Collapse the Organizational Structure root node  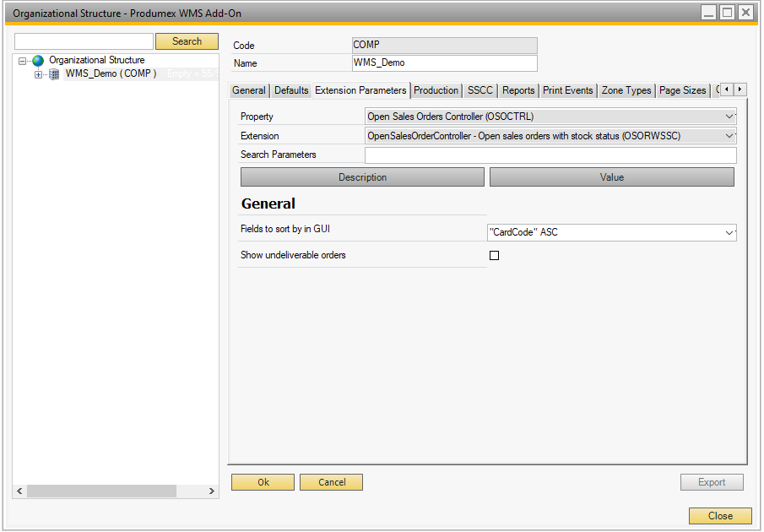click(23, 61)
